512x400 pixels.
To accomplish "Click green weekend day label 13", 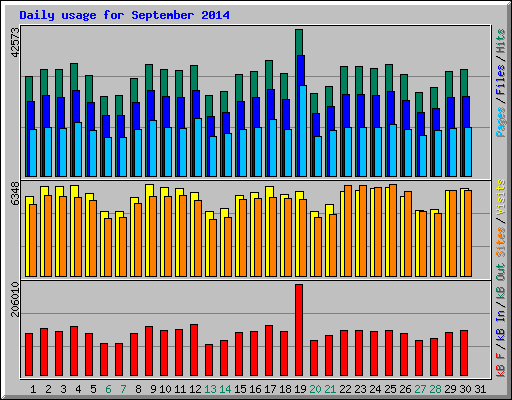I will point(210,389).
